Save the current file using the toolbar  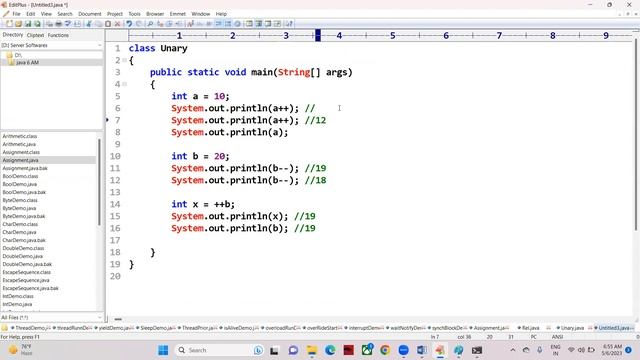point(28,24)
